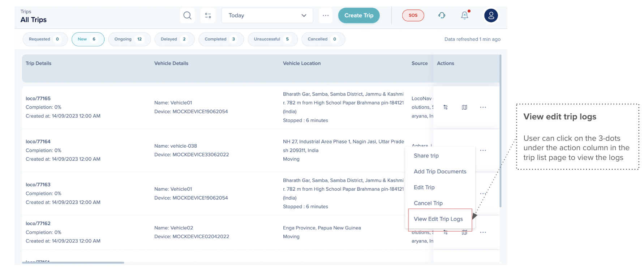Choose Cancel Trip from the menu
This screenshot has width=644, height=270.
tap(428, 203)
